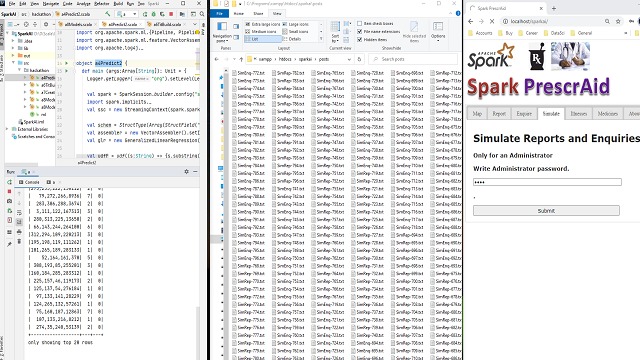This screenshot has height=360, width=640.
Task: Click the bookmark star icon in browser address bar
Action: [618, 21]
